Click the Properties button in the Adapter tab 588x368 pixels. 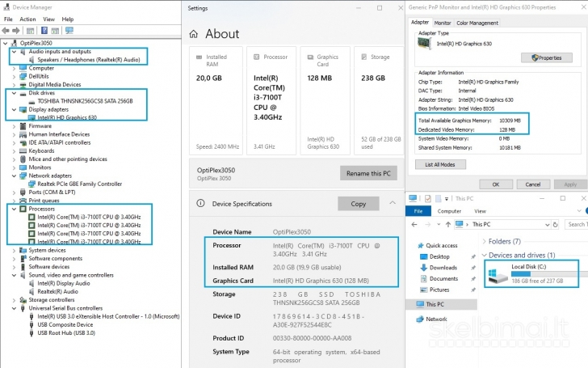(x=546, y=58)
